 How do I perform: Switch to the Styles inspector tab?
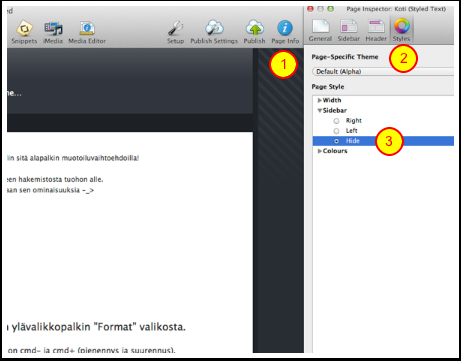(x=401, y=30)
